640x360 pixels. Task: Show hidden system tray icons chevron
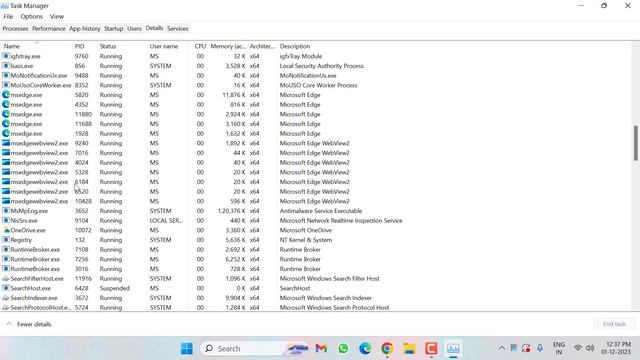(502, 348)
